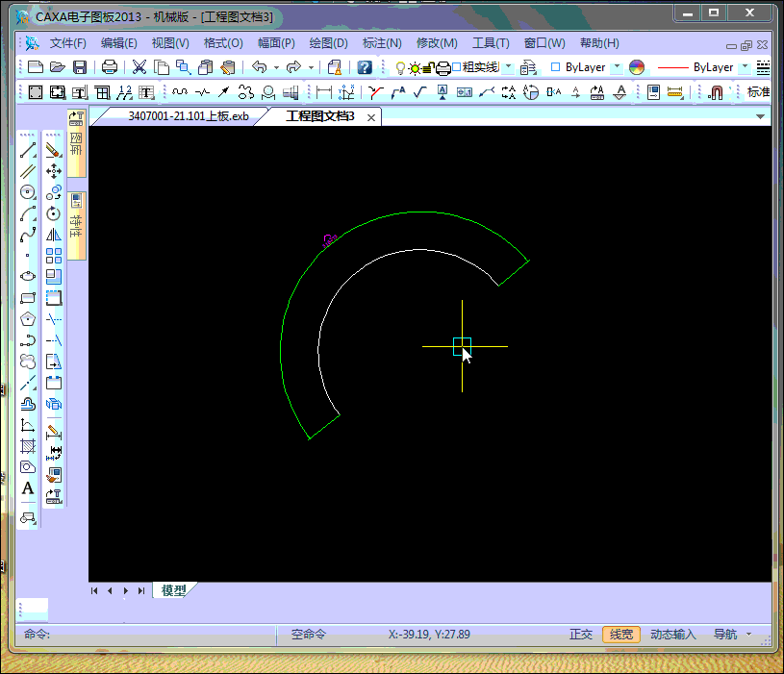Open the Undo history dropdown arrow

[276, 67]
